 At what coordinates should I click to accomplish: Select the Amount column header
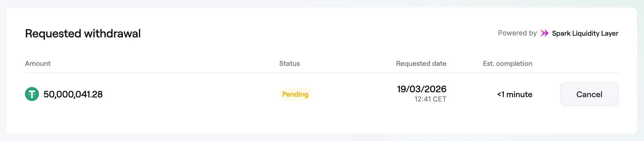pyautogui.click(x=38, y=64)
